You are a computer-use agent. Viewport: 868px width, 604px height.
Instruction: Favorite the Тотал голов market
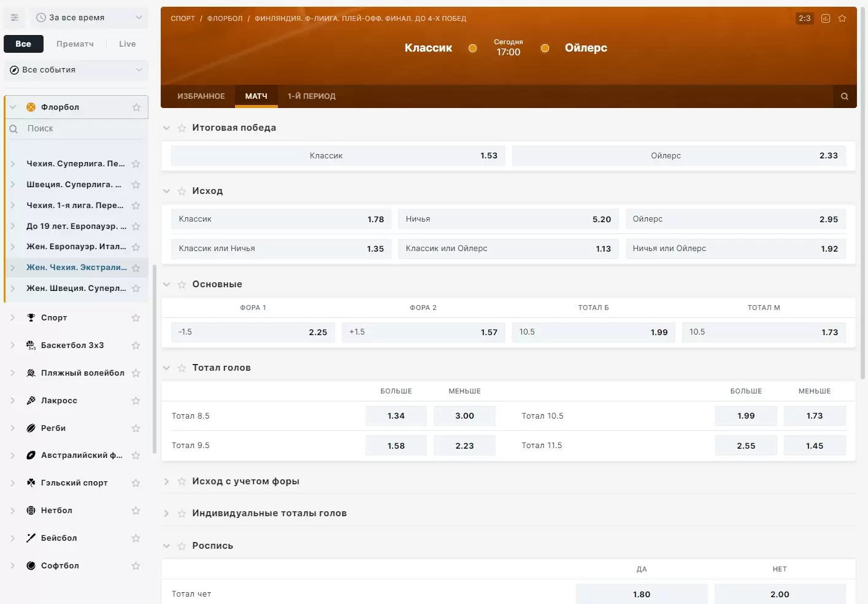pyautogui.click(x=182, y=368)
